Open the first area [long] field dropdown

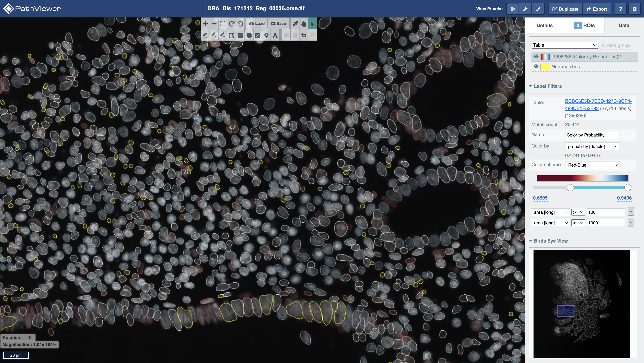(551, 212)
